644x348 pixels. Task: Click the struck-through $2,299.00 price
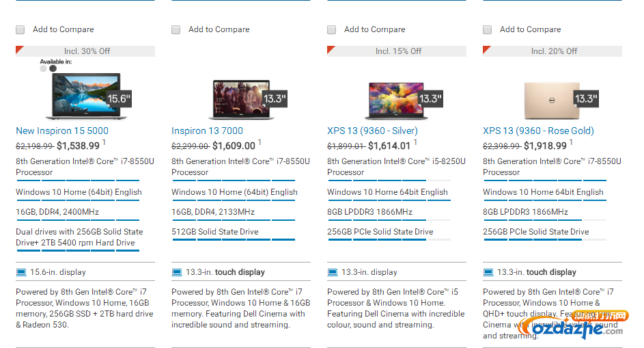pos(191,146)
